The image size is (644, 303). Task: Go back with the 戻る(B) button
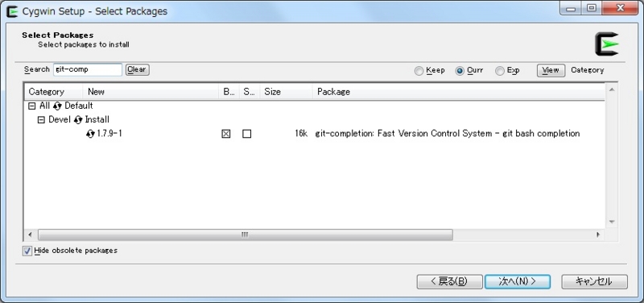pos(449,281)
